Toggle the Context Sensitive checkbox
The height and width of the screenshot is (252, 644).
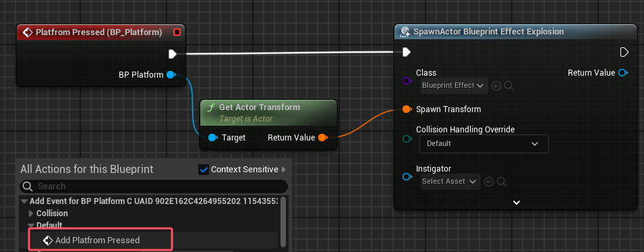point(204,169)
